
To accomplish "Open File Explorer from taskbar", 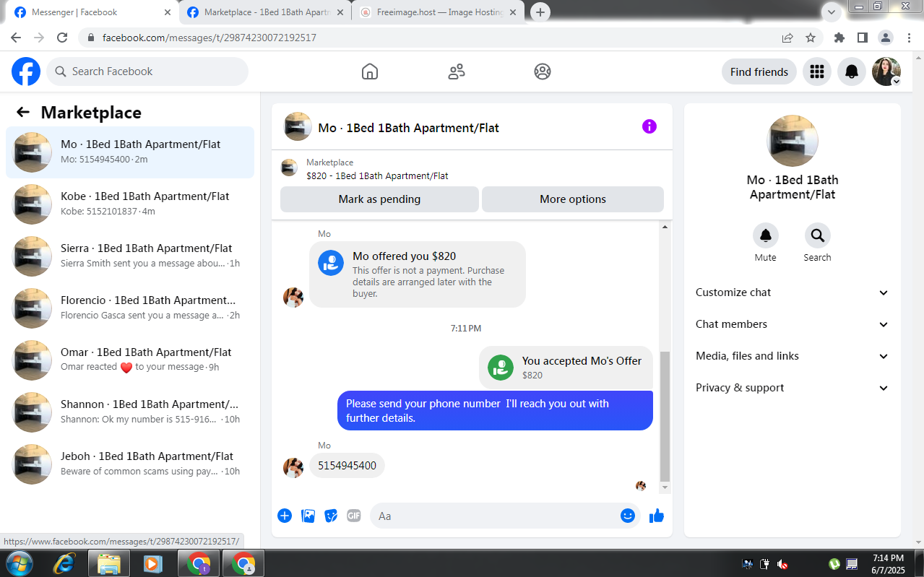I will click(x=108, y=563).
